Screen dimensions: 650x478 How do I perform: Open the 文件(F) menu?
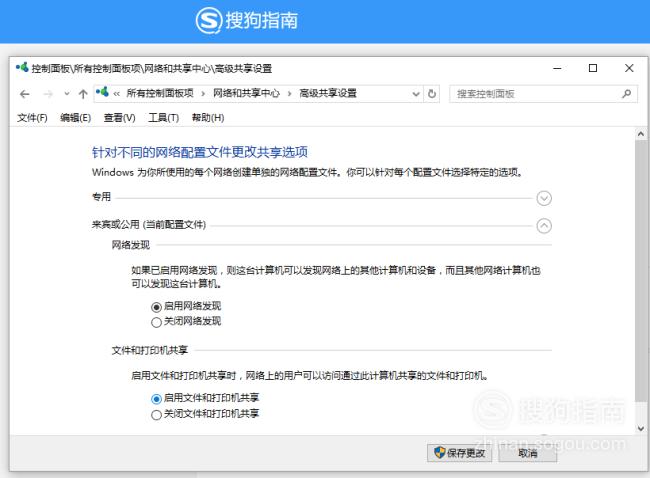click(32, 118)
